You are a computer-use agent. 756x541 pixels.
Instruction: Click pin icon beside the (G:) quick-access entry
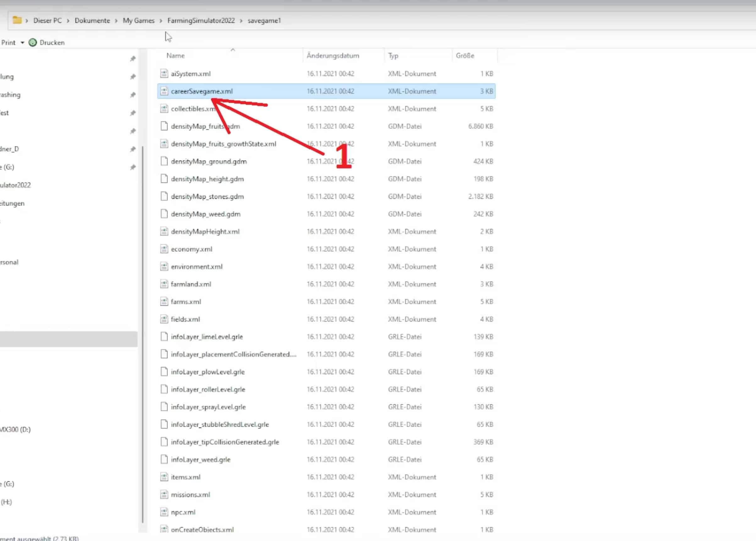(133, 167)
